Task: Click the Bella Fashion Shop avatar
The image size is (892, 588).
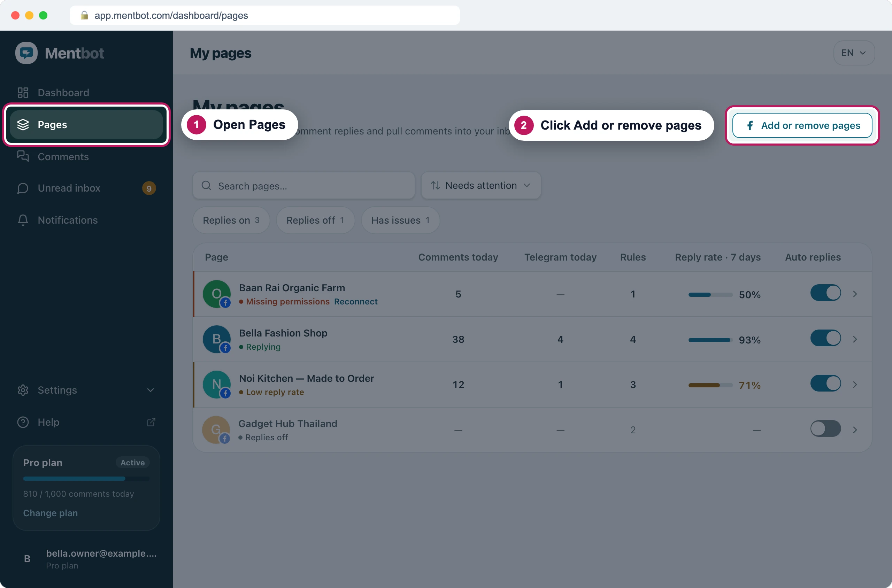Action: (216, 339)
